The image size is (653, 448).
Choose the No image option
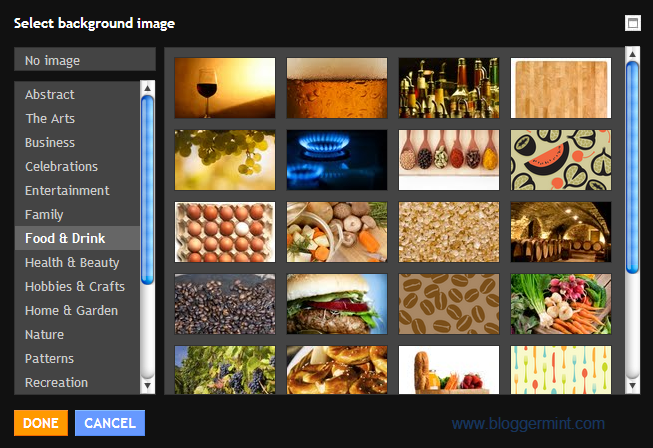(x=85, y=60)
